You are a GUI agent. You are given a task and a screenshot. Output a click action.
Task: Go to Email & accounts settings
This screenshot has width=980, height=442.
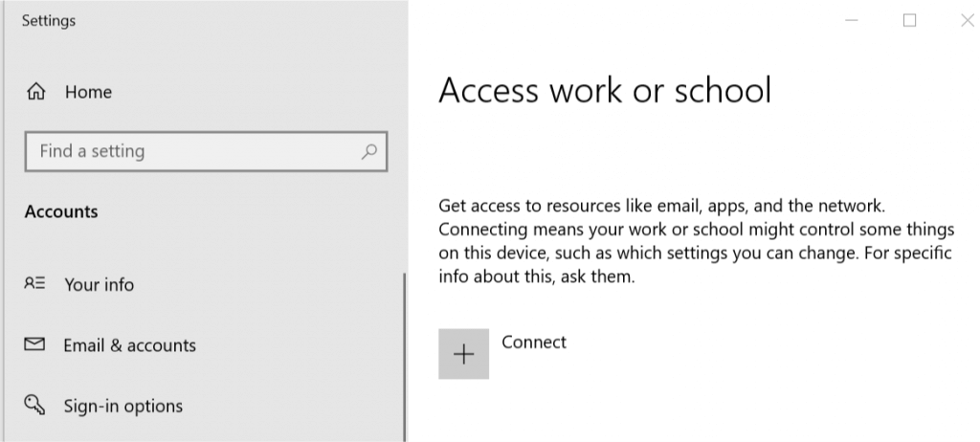coord(129,345)
